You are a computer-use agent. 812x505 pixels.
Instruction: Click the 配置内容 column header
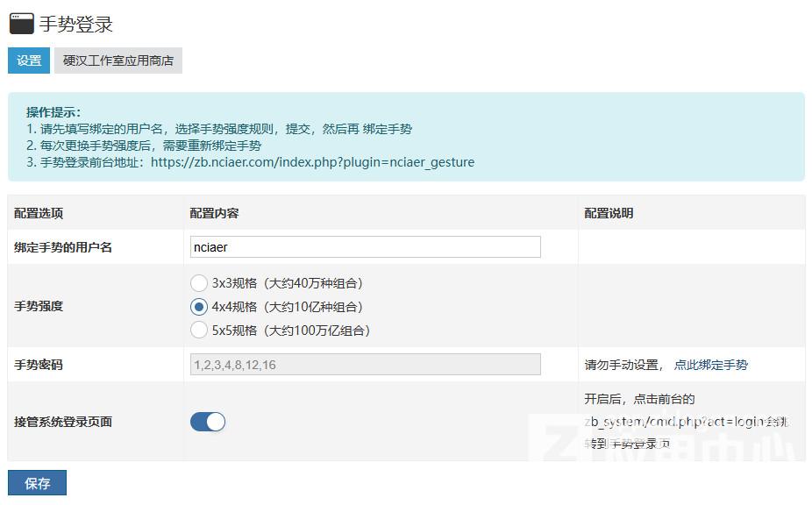[x=214, y=213]
